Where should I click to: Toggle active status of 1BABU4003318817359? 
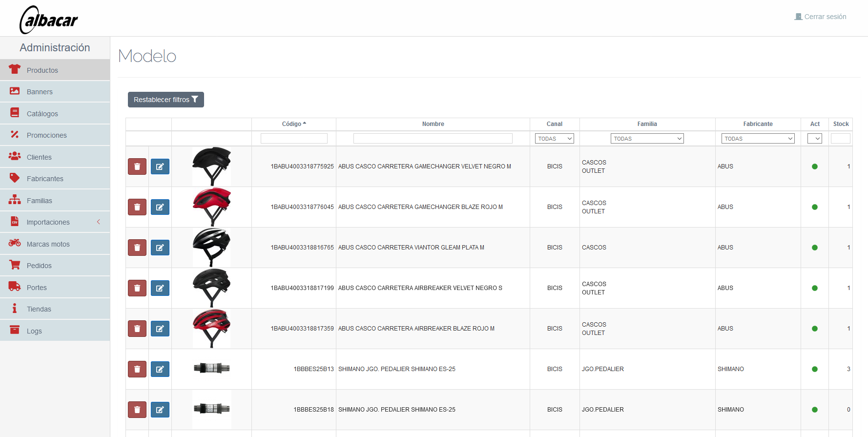point(815,329)
